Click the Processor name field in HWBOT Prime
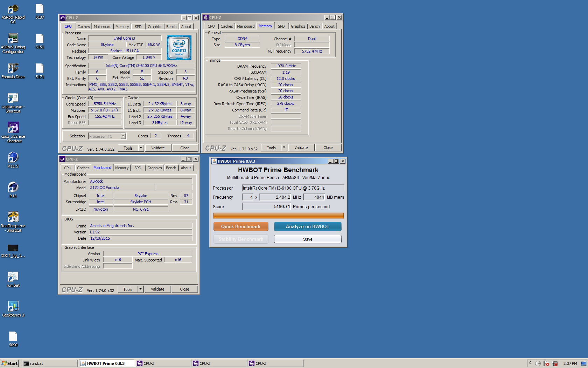Screen dimensions: 588x368 click(293, 188)
